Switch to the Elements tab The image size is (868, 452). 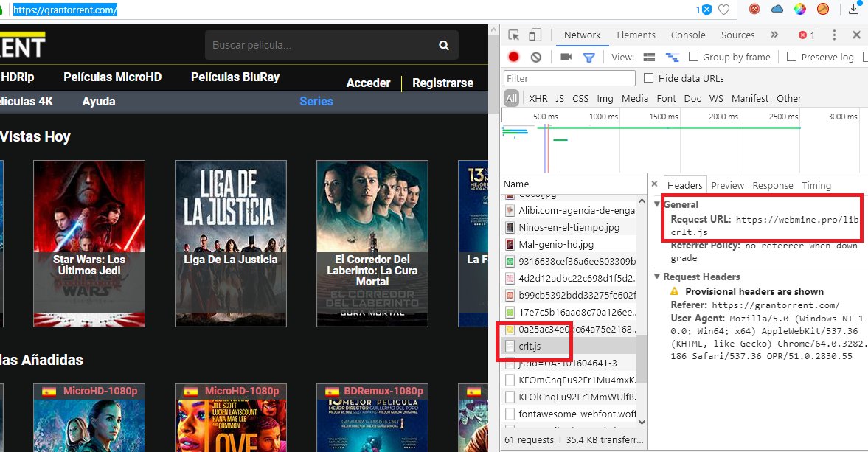pyautogui.click(x=636, y=35)
